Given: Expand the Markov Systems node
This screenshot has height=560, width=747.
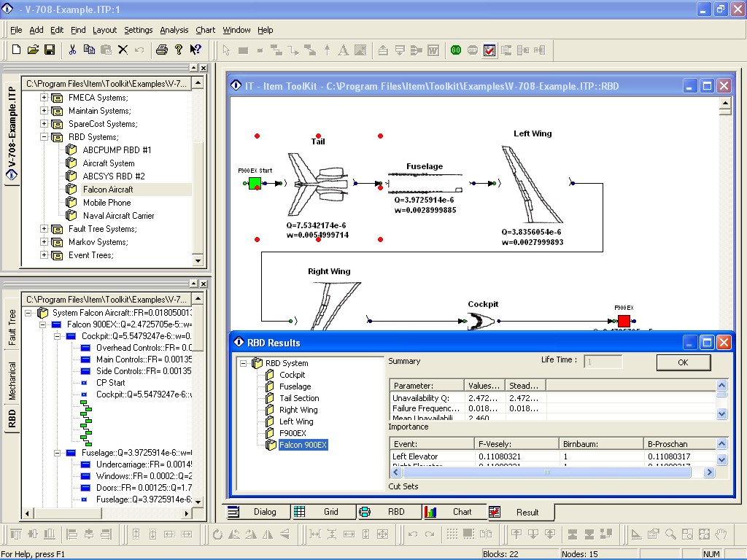Looking at the screenshot, I should (44, 242).
